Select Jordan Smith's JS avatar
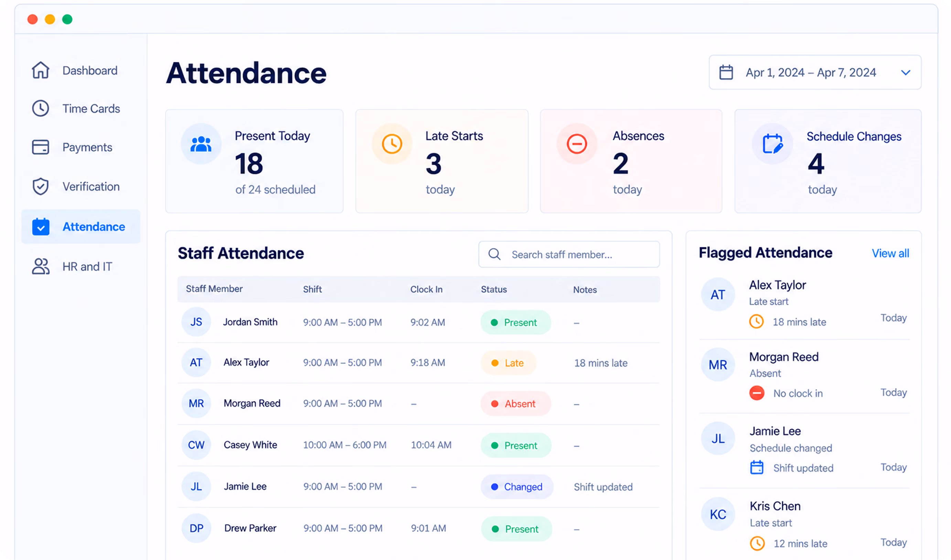This screenshot has width=951, height=560. pyautogui.click(x=196, y=322)
